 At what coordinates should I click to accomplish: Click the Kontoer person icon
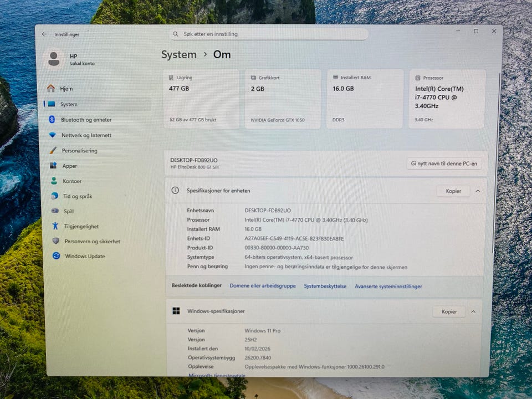(x=54, y=181)
